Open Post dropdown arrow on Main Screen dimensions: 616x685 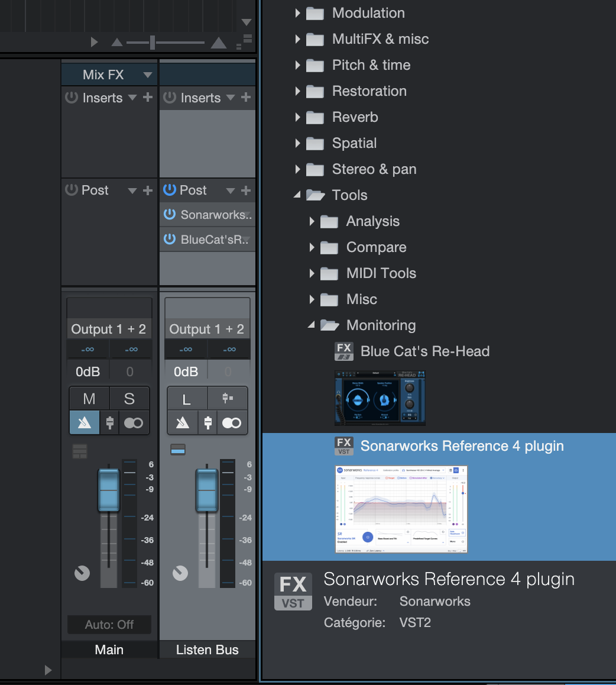[132, 190]
